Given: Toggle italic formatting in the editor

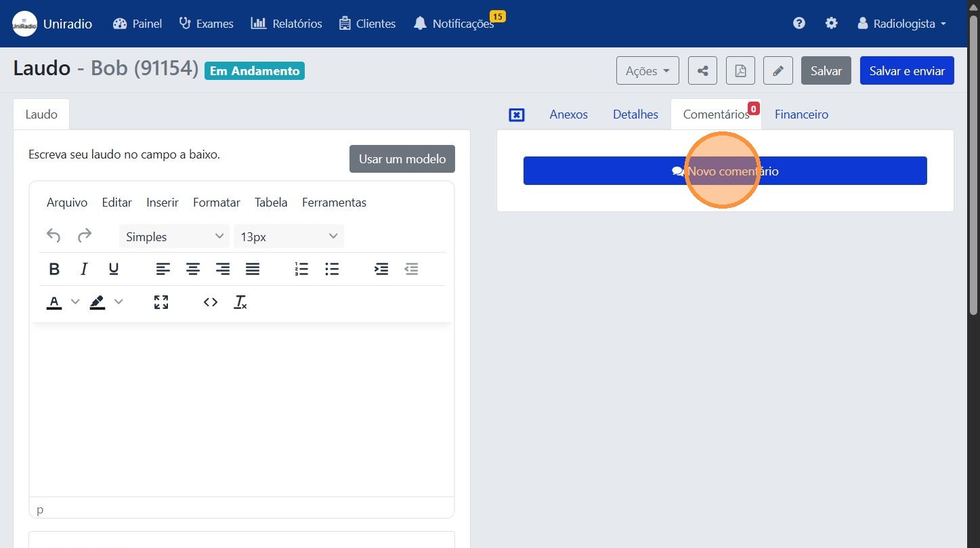Looking at the screenshot, I should [x=84, y=270].
